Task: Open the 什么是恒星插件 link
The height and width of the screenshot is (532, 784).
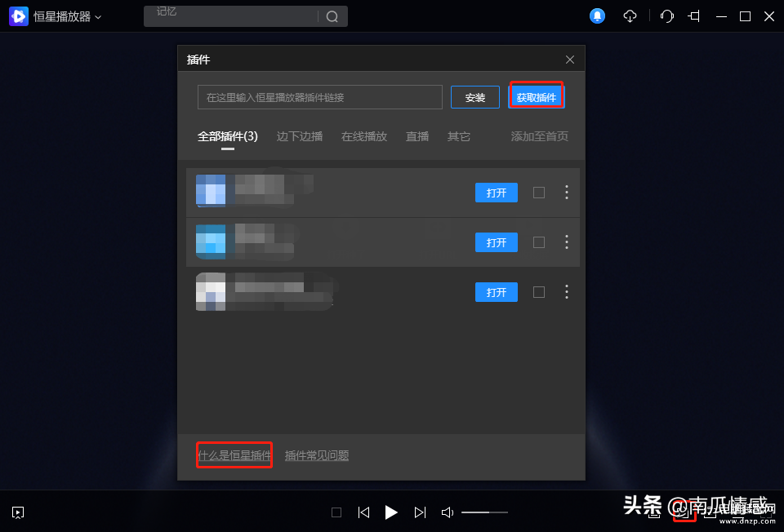Action: tap(234, 455)
